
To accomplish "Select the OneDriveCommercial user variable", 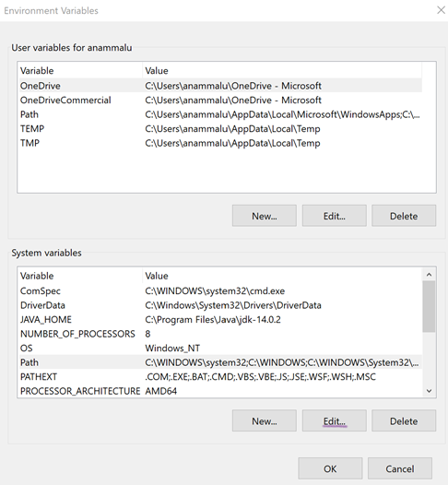I will tap(220, 100).
